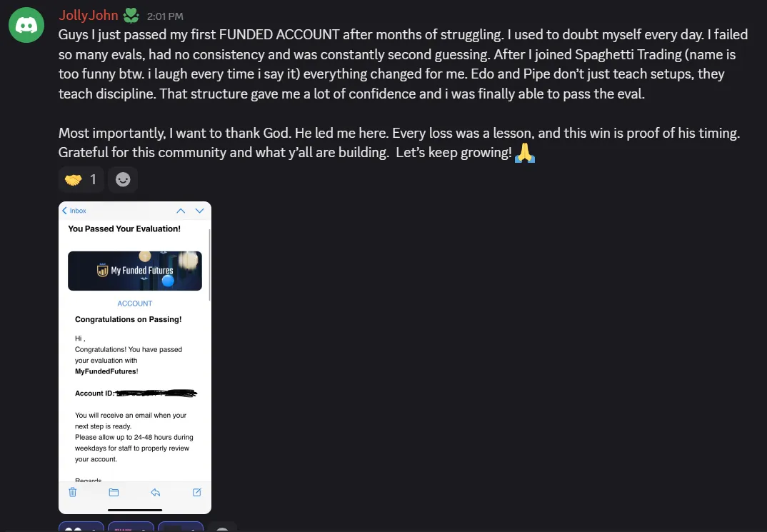
Task: Open the My Funded Futures banner image
Action: click(134, 271)
